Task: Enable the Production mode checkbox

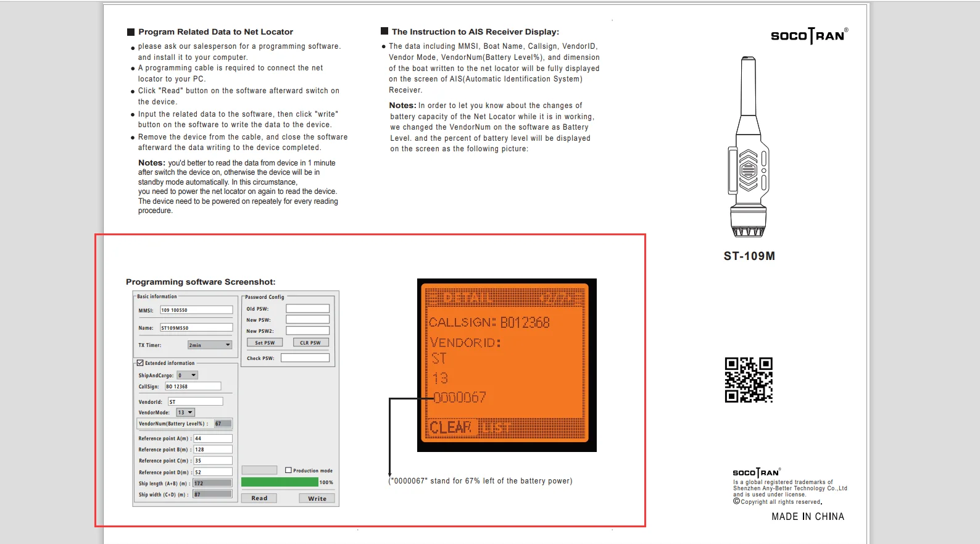Action: tap(288, 471)
